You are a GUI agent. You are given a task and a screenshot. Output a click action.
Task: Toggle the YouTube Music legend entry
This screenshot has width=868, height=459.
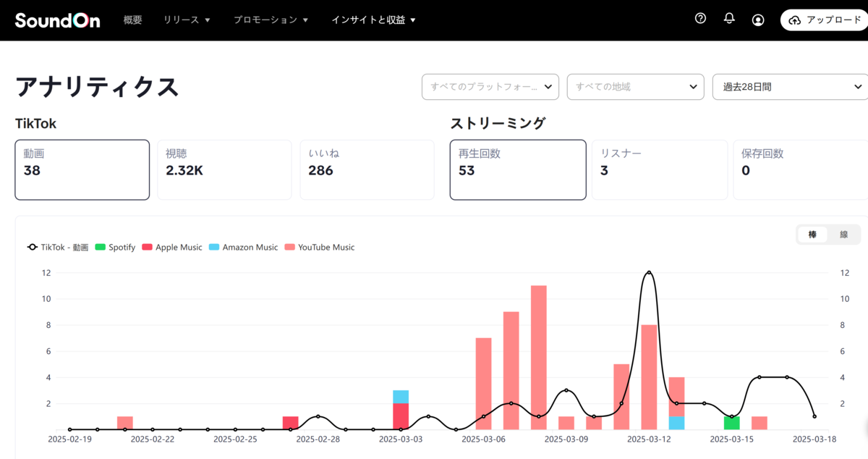pos(320,248)
